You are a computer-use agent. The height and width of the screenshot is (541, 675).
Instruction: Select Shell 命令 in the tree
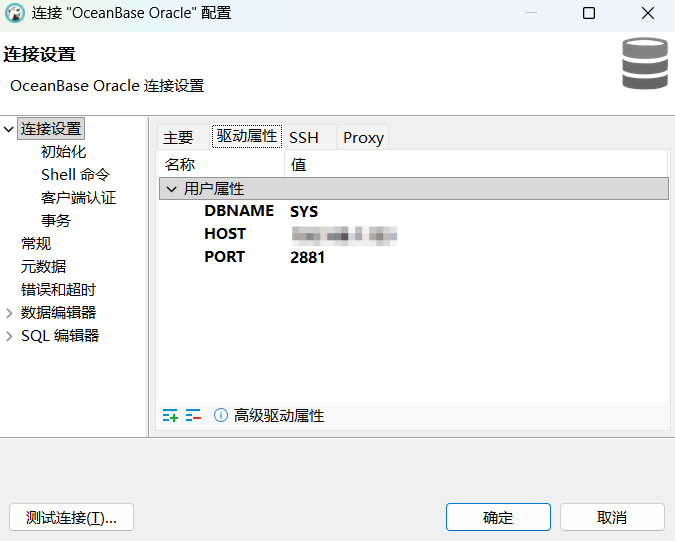(x=75, y=175)
